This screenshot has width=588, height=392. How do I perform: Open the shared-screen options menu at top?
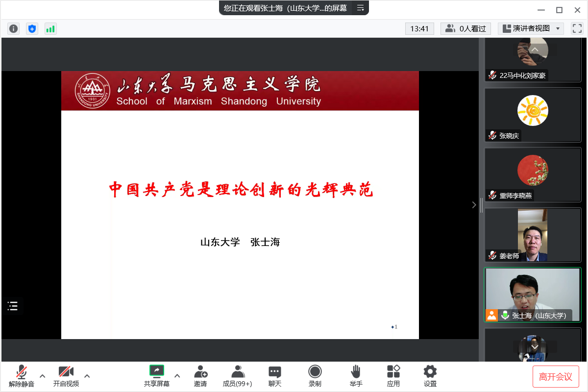[361, 8]
